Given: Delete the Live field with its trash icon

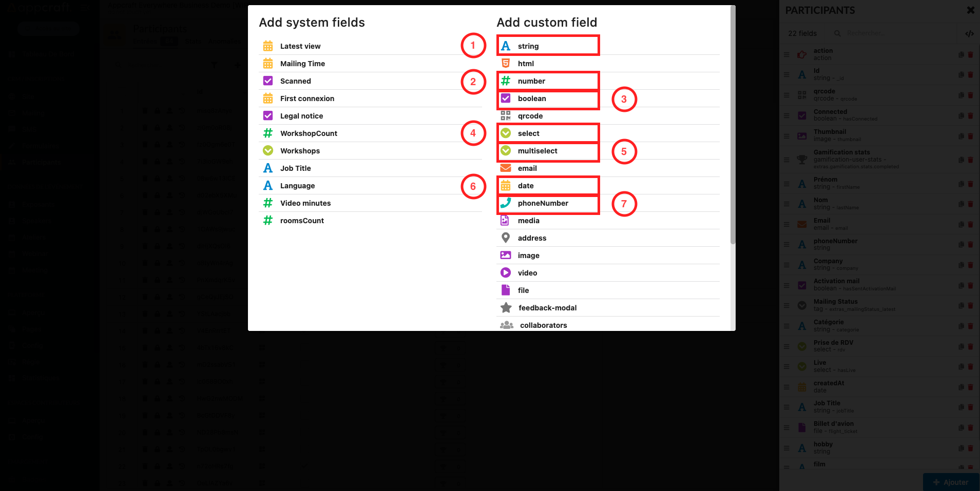Looking at the screenshot, I should 970,366.
